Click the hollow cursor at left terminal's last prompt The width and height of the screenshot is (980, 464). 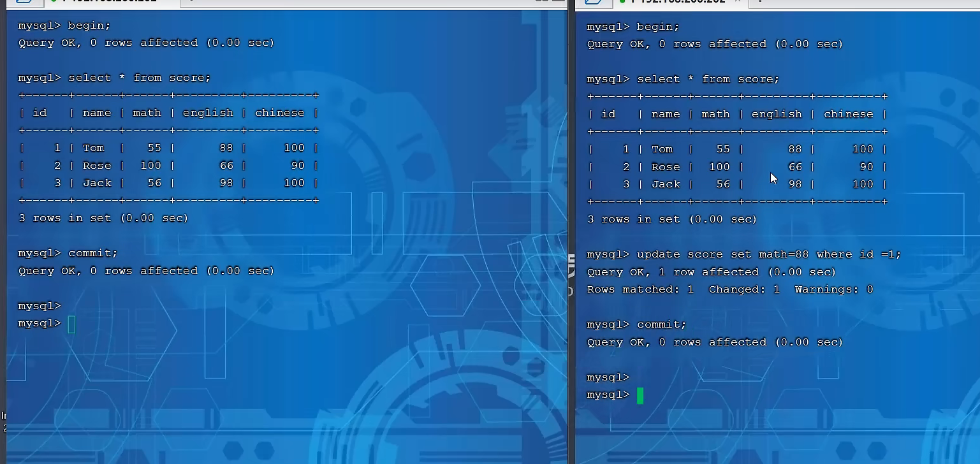click(x=71, y=324)
